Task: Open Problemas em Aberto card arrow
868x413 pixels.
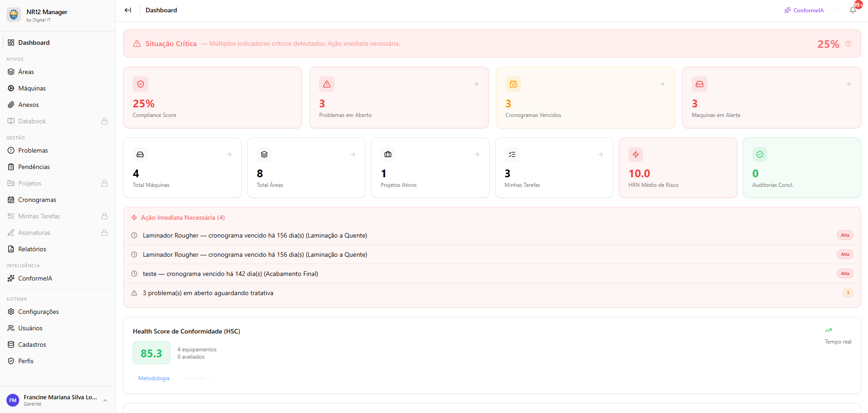Action: (x=476, y=84)
